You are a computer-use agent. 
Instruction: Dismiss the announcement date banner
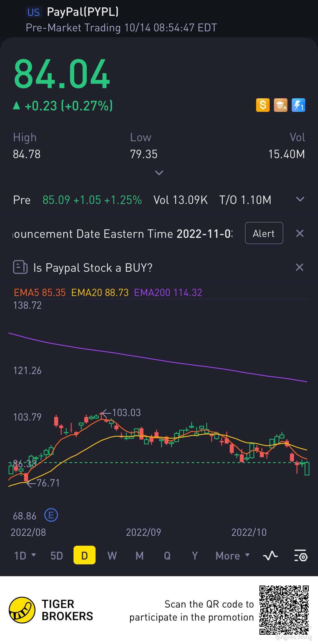pyautogui.click(x=300, y=233)
